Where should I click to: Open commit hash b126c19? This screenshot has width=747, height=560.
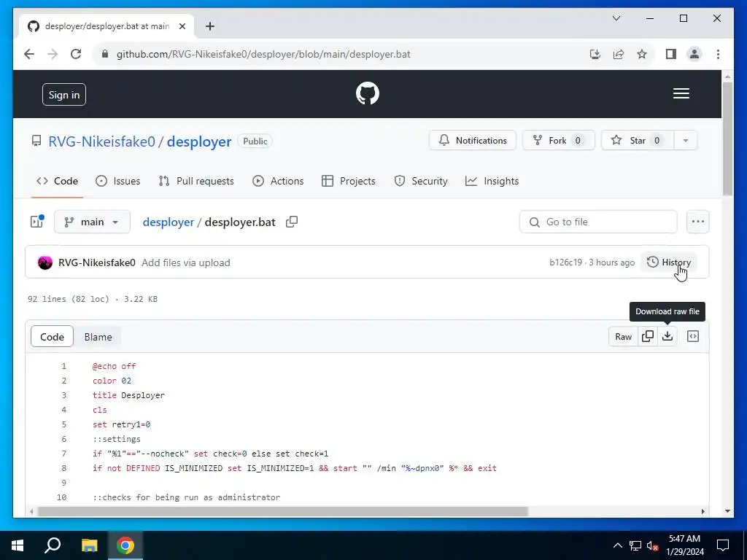coord(565,262)
